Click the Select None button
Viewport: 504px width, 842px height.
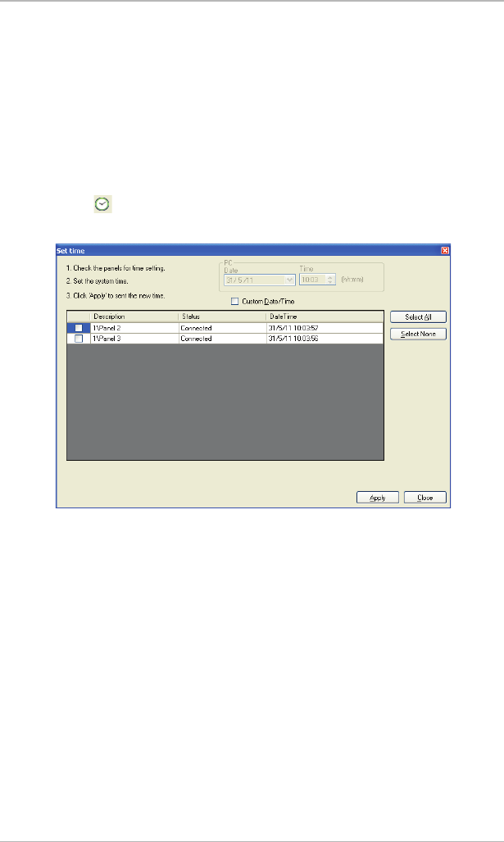coord(418,334)
